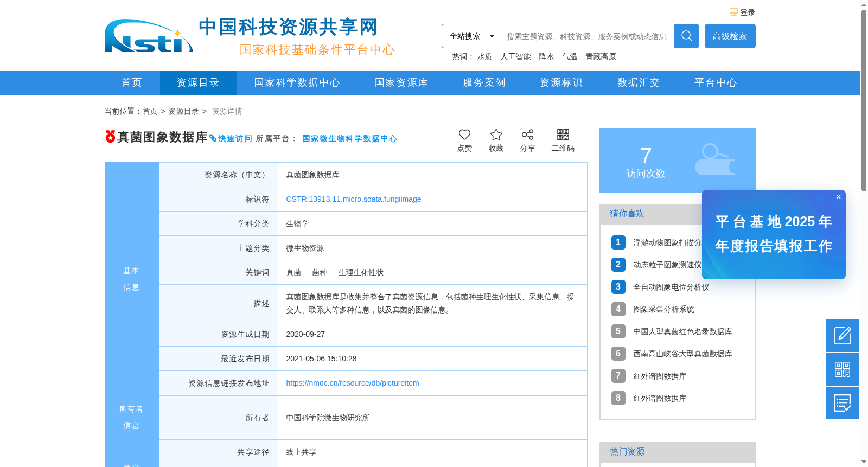
Task: Open item 8 红外谱图数据库
Action: point(660,398)
